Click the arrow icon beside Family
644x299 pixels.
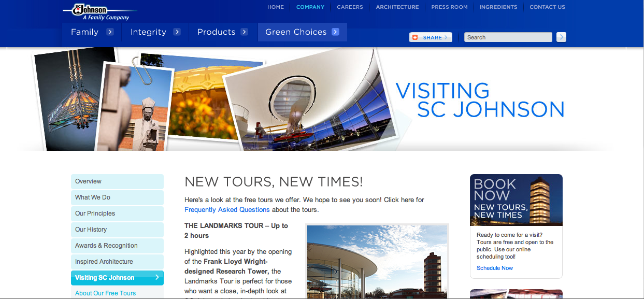click(110, 32)
